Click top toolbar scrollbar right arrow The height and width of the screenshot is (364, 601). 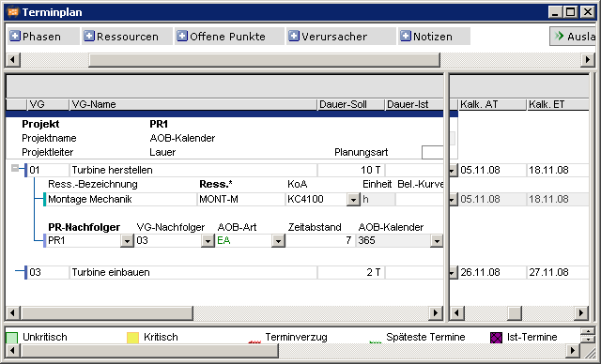[x=588, y=60]
